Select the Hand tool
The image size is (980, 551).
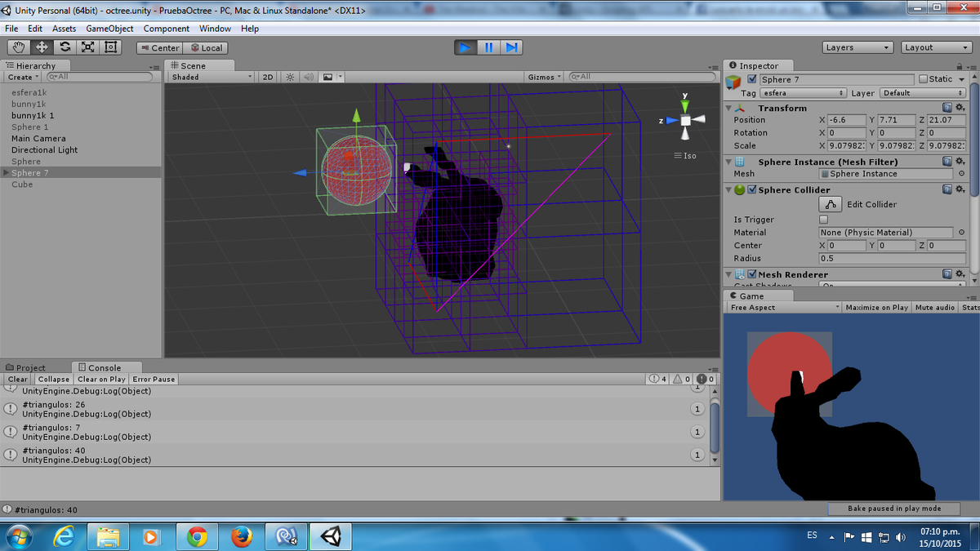19,47
